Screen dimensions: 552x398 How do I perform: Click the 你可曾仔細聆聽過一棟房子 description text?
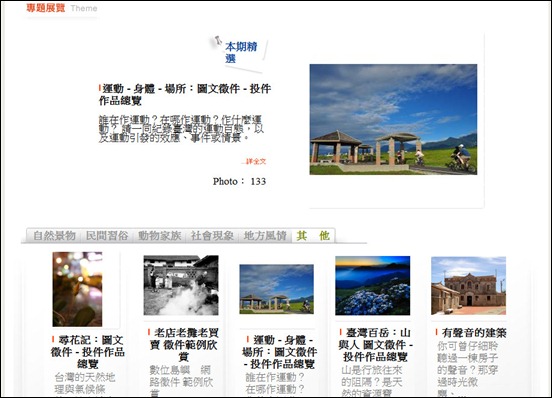pyautogui.click(x=468, y=368)
